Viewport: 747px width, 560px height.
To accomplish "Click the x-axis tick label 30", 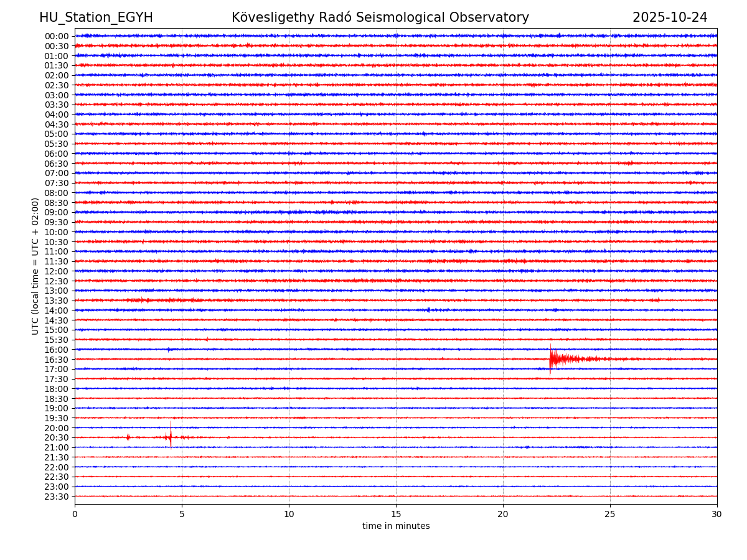I will [x=717, y=514].
